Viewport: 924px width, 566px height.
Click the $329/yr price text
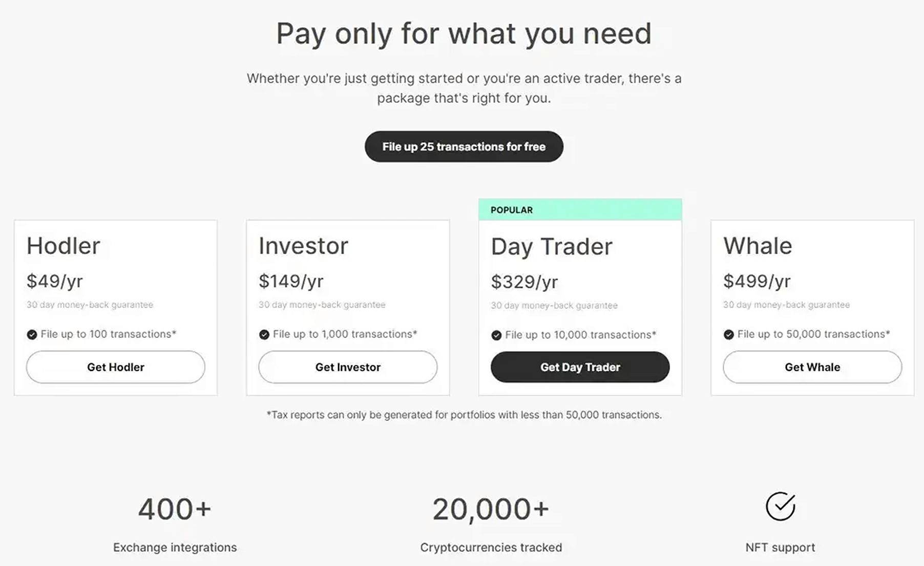524,281
